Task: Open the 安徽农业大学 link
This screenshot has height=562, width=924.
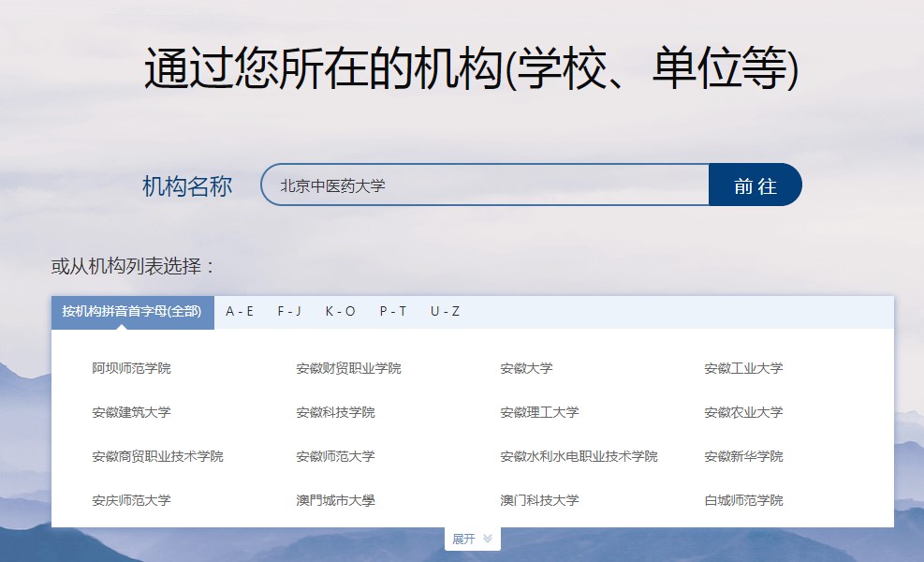Action: tap(743, 412)
